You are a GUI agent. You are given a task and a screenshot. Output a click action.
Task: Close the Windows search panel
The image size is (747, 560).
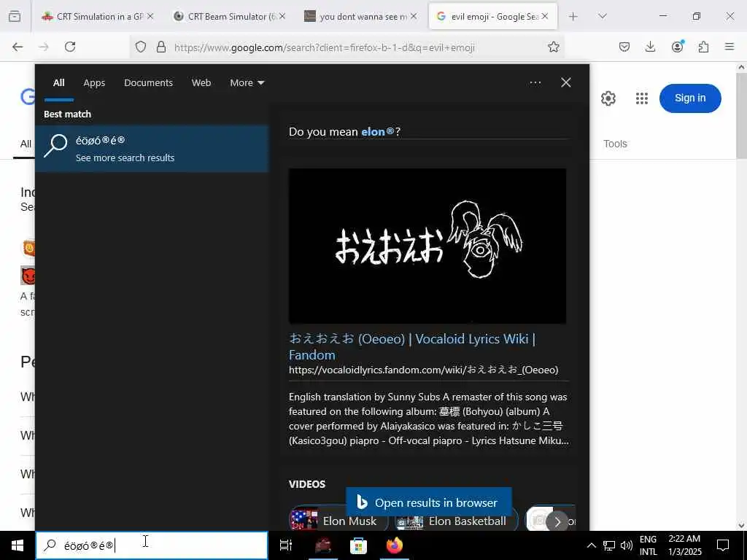(x=565, y=82)
